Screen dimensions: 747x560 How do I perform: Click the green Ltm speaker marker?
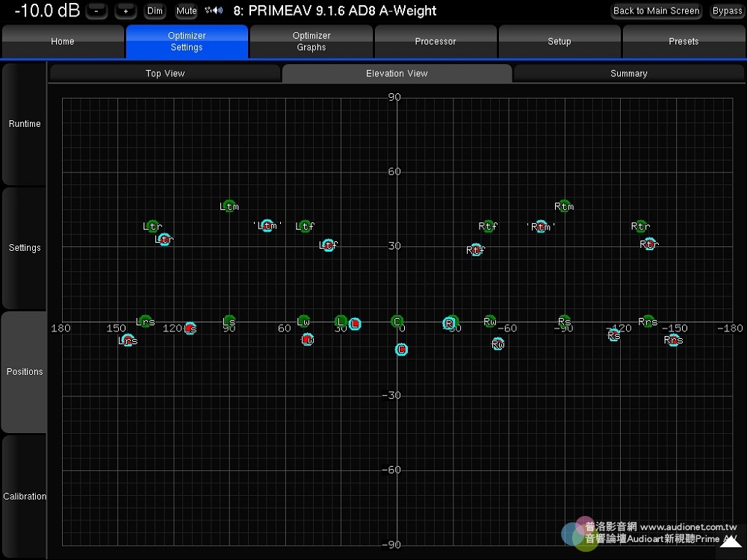tap(229, 205)
